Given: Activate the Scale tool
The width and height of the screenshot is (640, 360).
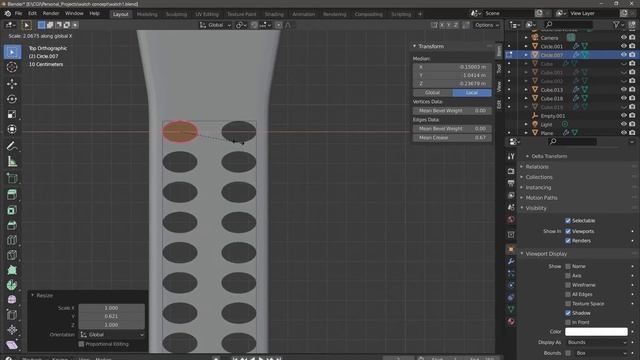Looking at the screenshot, I should 12,114.
